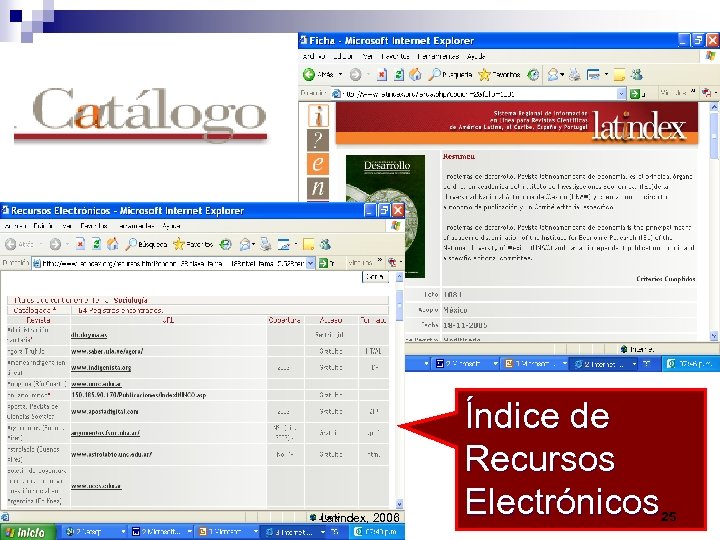Click Print icon in Recursos Electrónicos window
Image resolution: width=720 pixels, height=540 pixels.
(x=265, y=244)
